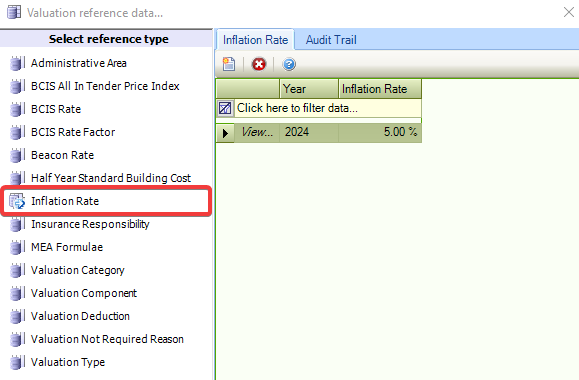
Task: Select the Inflation Rate tab
Action: point(255,40)
